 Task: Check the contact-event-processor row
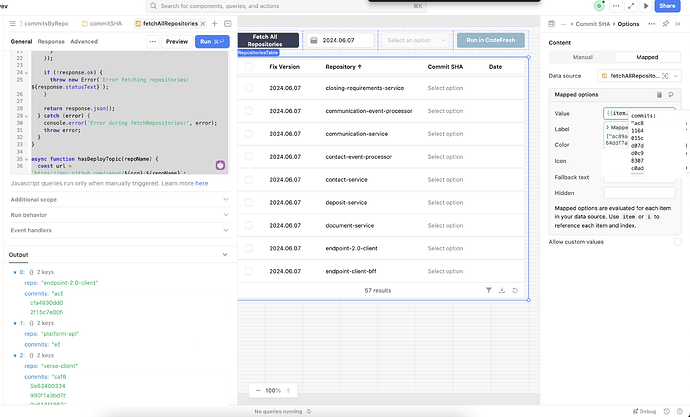249,157
